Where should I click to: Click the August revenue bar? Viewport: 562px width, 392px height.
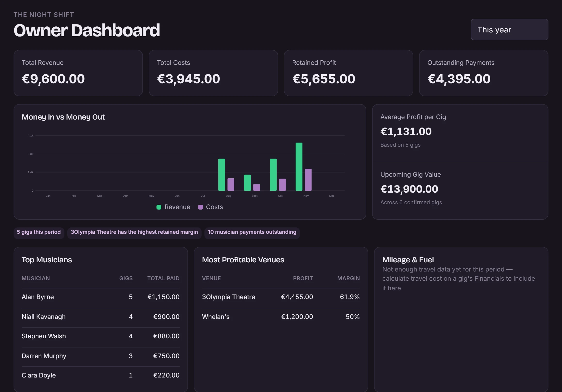[221, 175]
